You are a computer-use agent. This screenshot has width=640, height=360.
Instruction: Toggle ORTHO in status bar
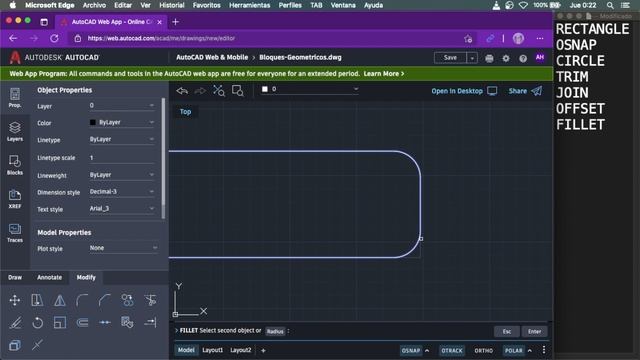click(483, 351)
